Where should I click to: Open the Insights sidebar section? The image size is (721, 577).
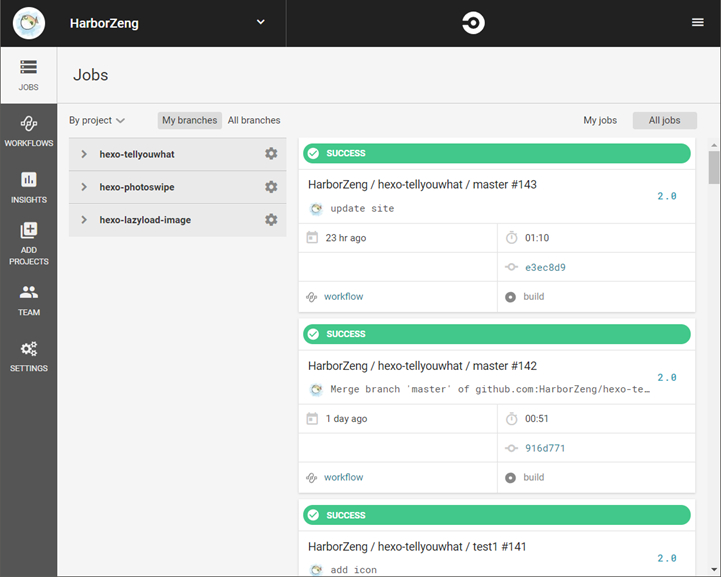29,188
